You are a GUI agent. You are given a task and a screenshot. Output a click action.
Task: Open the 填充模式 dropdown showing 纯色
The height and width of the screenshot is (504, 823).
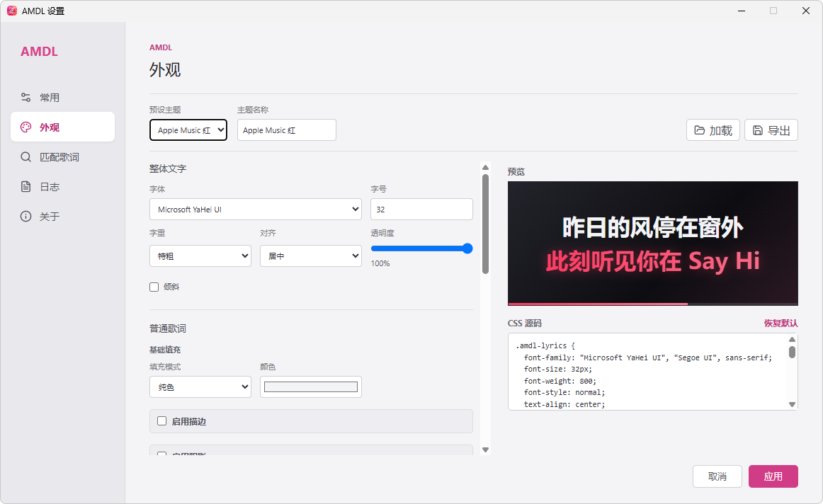200,387
